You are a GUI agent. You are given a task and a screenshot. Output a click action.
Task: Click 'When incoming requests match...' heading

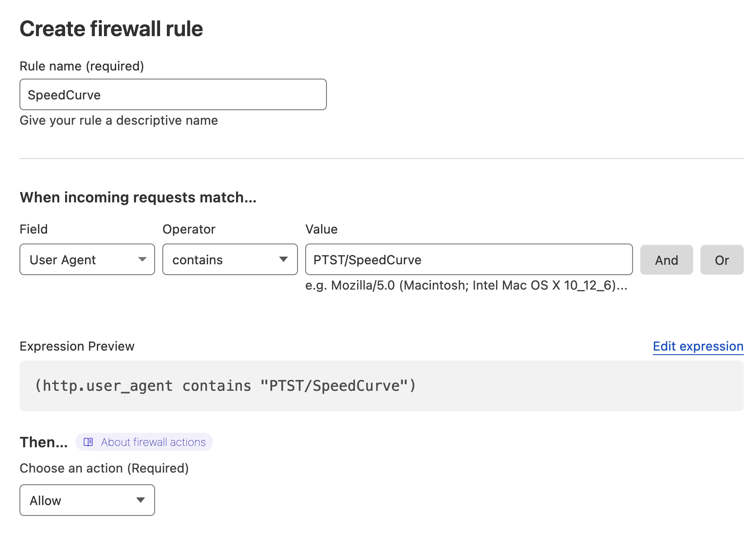coord(138,197)
